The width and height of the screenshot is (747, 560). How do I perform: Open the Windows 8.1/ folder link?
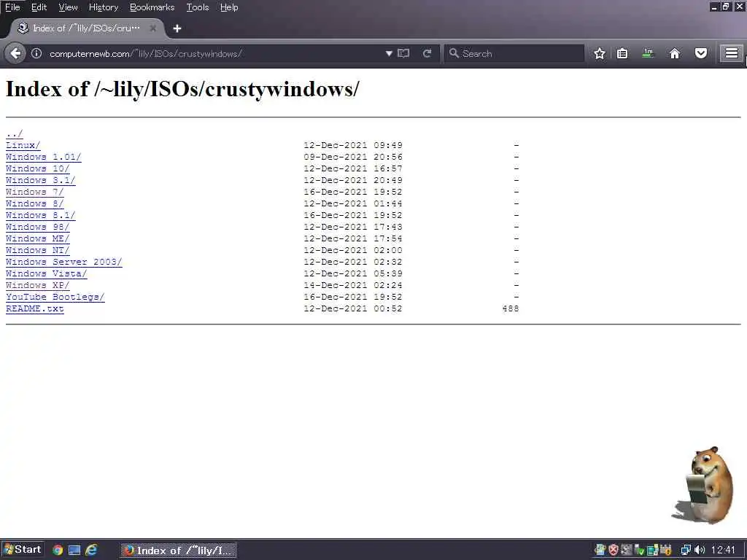coord(41,215)
